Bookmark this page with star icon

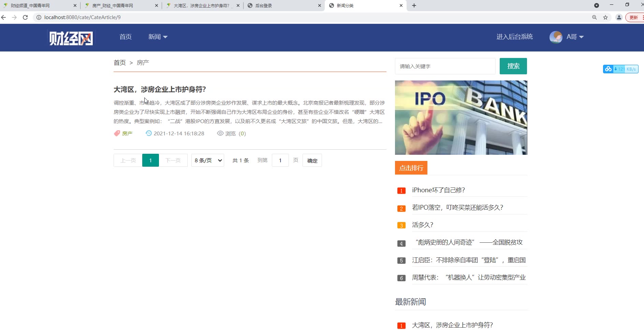click(605, 17)
